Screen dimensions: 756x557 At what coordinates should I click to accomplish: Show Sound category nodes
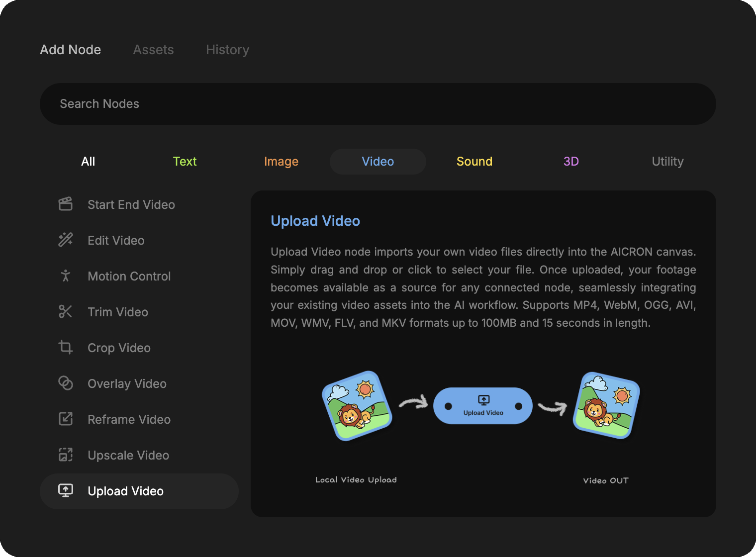pos(474,162)
